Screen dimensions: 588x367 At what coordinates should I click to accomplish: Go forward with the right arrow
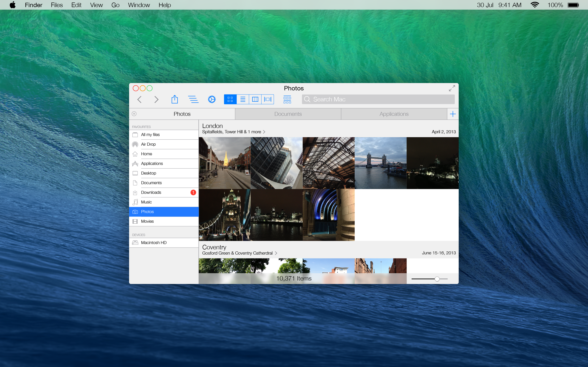point(156,99)
